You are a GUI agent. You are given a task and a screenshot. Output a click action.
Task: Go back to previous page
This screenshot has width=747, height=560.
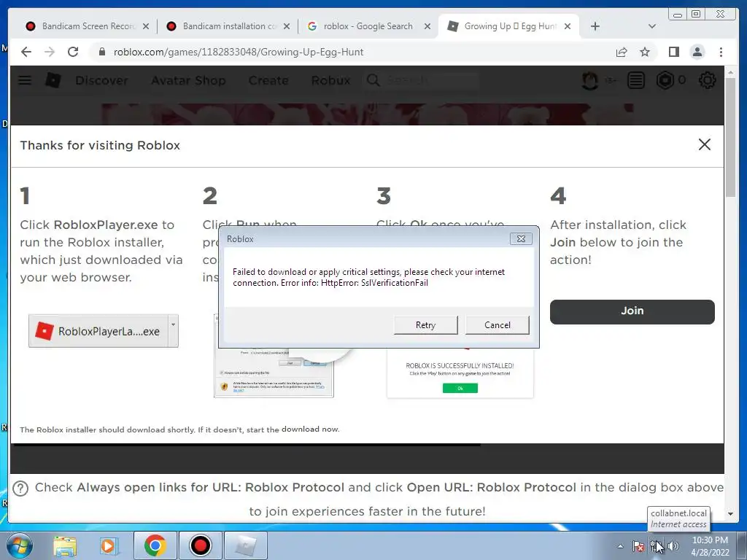pos(26,52)
